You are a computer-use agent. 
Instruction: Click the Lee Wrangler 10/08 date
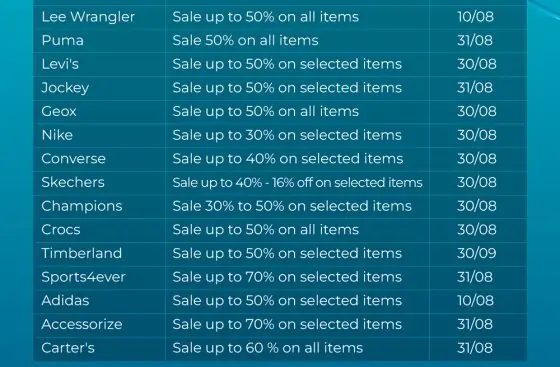coord(475,17)
